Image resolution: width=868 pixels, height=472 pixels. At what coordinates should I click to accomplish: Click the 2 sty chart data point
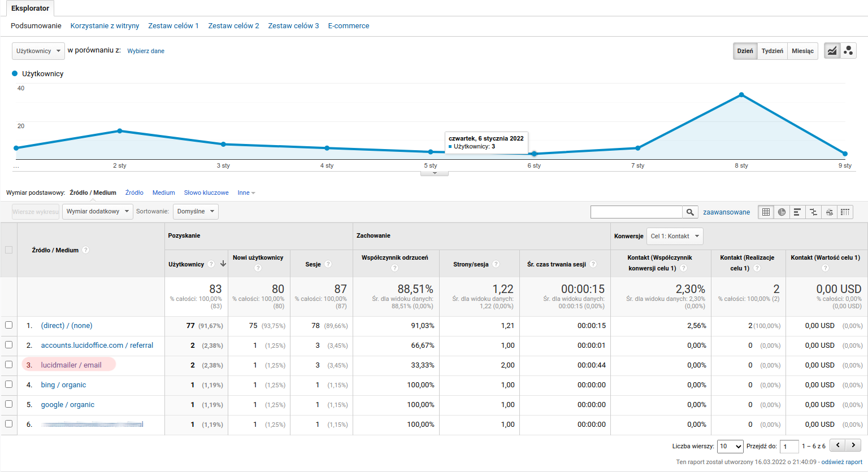point(120,131)
